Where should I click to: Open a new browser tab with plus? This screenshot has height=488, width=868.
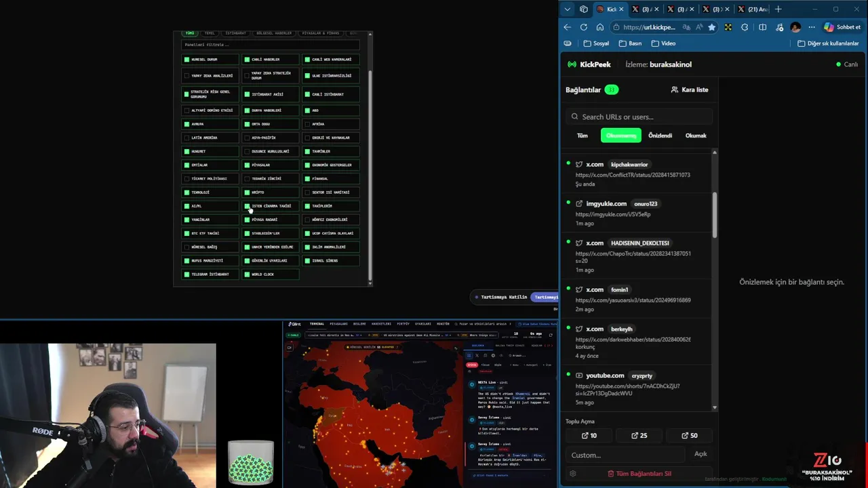coord(778,9)
